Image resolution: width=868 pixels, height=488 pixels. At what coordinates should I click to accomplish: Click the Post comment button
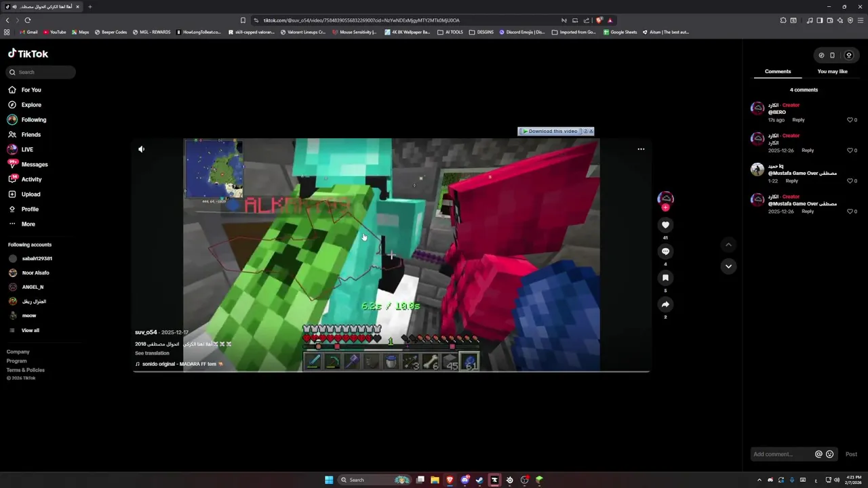[851, 454]
